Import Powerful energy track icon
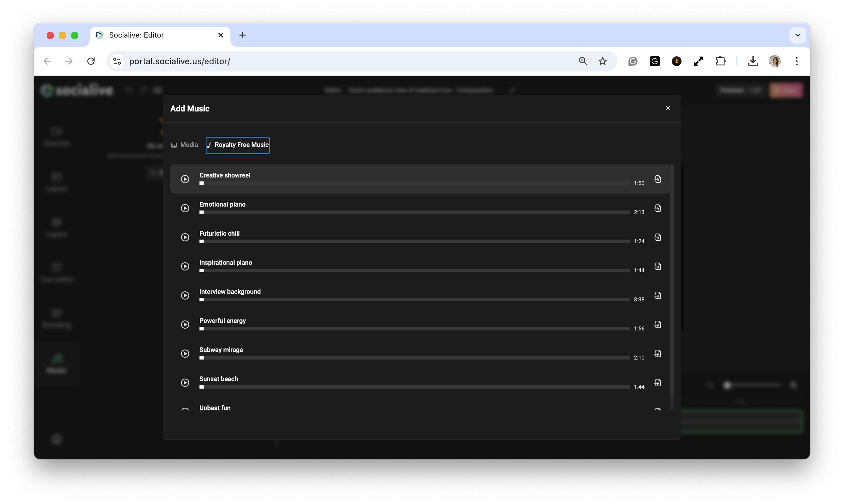 coord(657,324)
